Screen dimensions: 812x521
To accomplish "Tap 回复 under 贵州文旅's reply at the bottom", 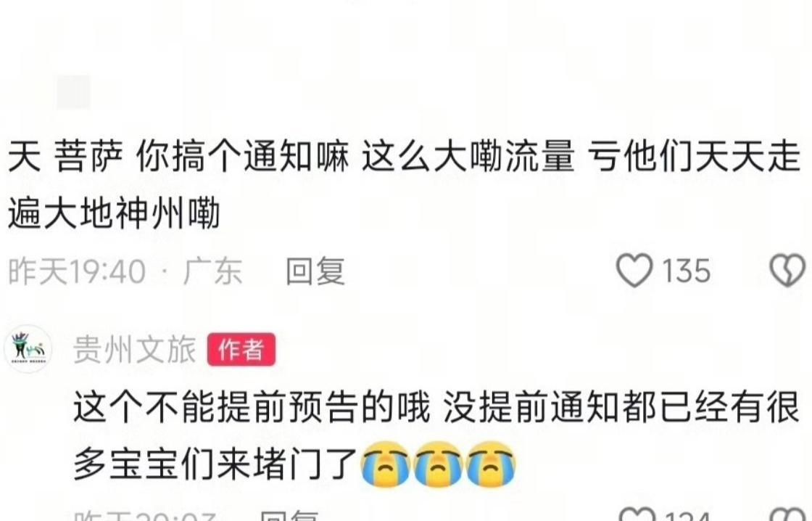I will [289, 515].
